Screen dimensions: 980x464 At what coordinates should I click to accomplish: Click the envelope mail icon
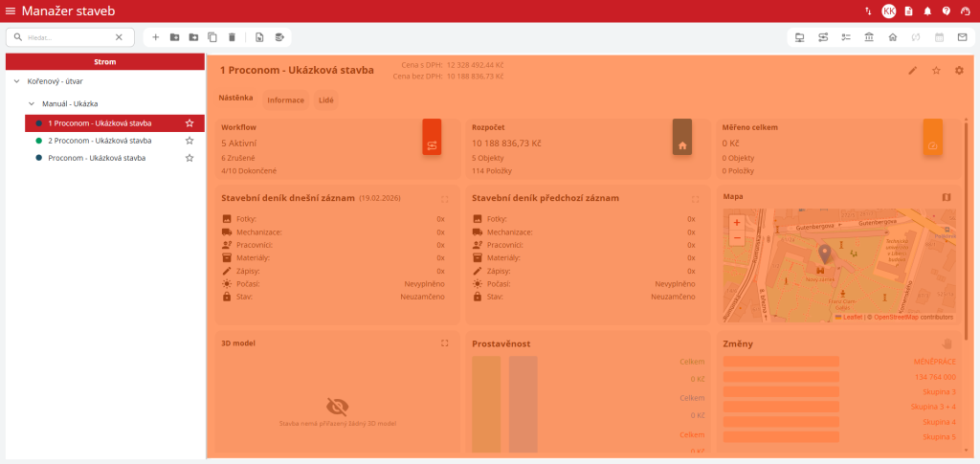point(962,37)
